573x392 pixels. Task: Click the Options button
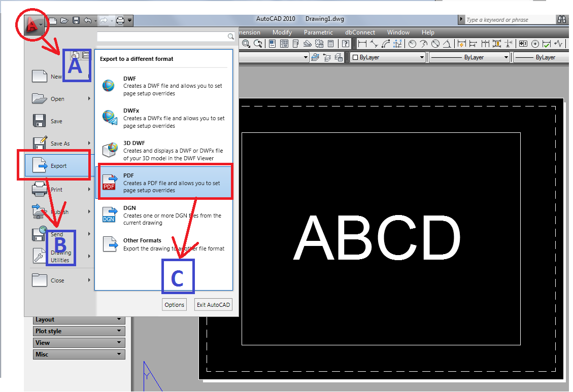(174, 304)
